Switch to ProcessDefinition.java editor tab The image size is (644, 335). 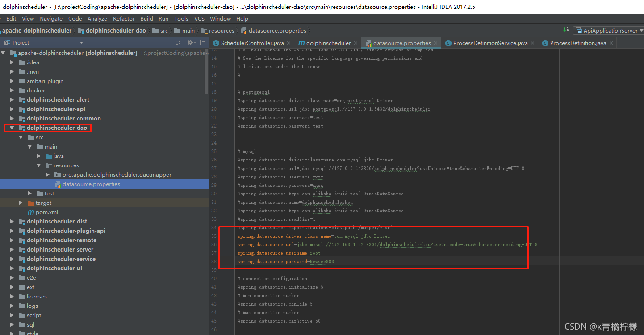(x=578, y=43)
